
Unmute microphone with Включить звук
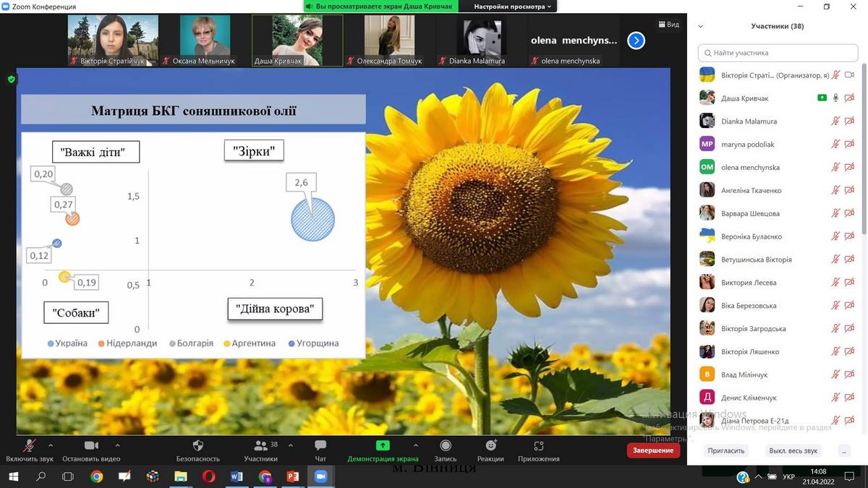[x=30, y=445]
